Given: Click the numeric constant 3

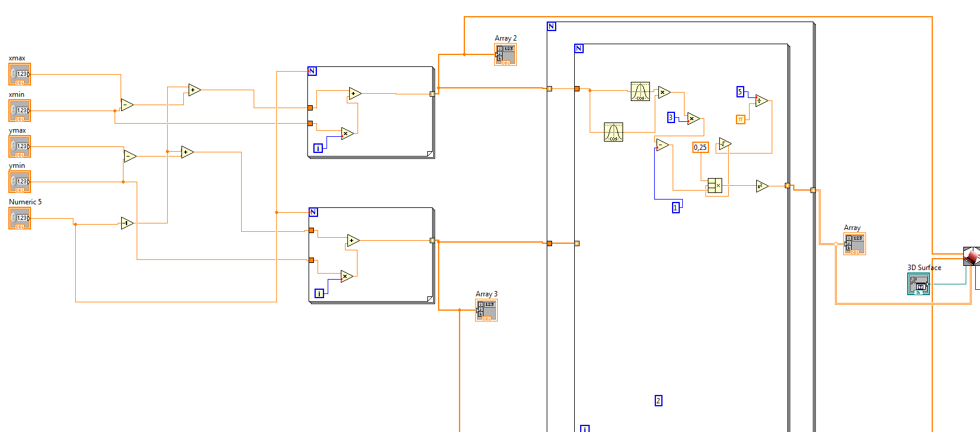Looking at the screenshot, I should coord(671,118).
